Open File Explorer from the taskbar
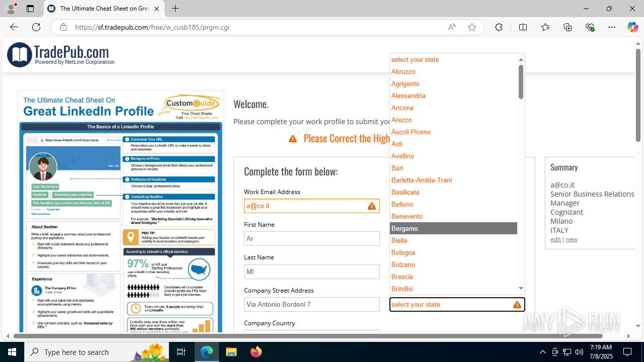Image resolution: width=644 pixels, height=362 pixels. coord(231,352)
